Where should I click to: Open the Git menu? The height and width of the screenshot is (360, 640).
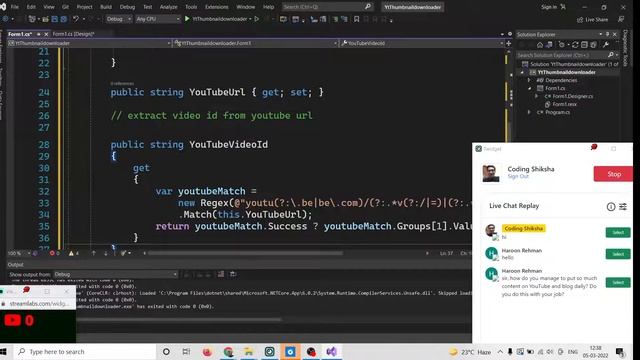(x=65, y=7)
